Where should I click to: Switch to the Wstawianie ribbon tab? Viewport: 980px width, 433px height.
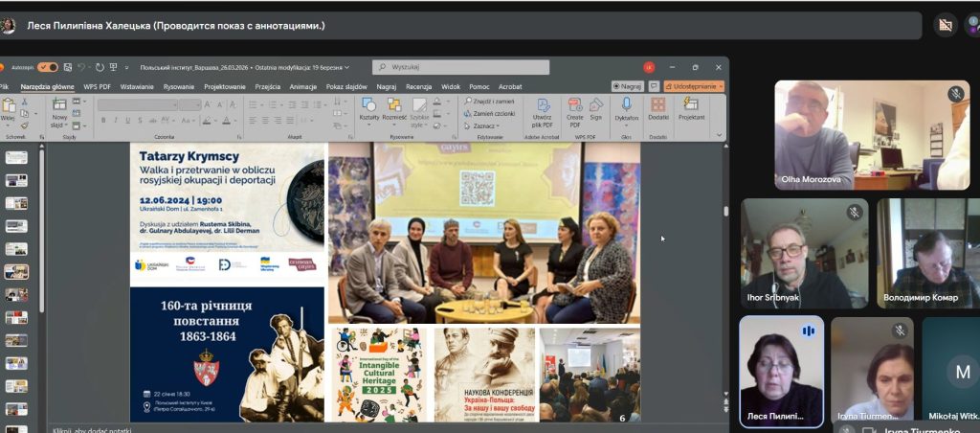click(x=137, y=86)
